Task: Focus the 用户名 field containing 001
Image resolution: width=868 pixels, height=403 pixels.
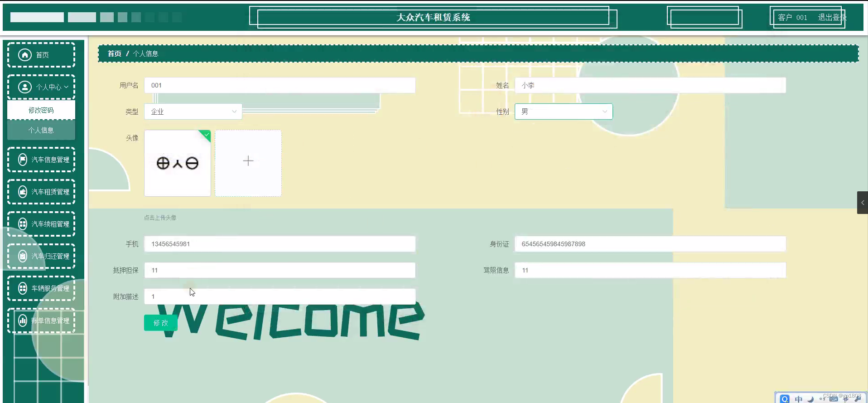Action: click(x=280, y=85)
